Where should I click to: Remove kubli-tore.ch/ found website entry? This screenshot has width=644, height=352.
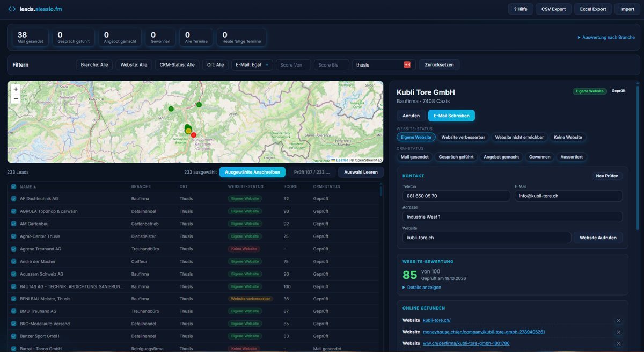(x=618, y=320)
